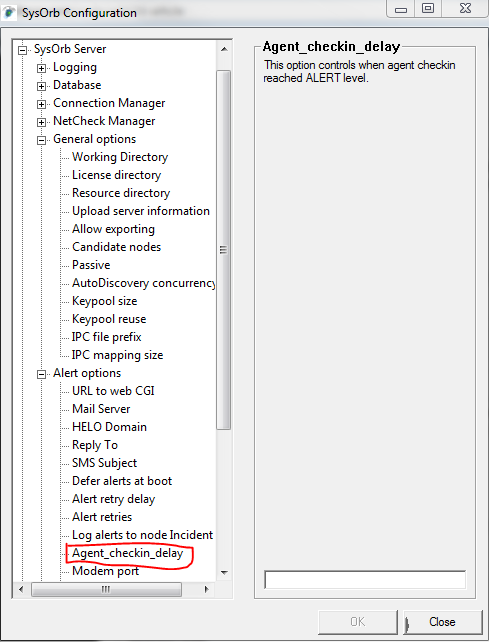Select the Mail Server option
The height and width of the screenshot is (642, 489).
point(101,409)
